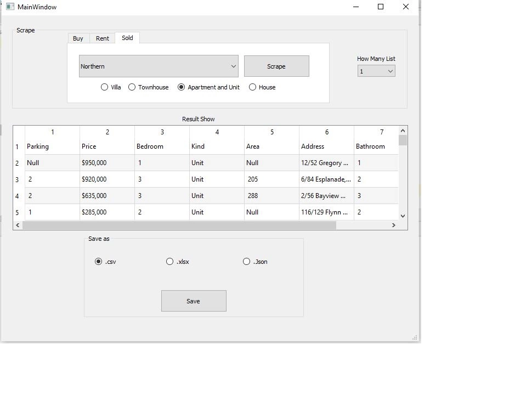
Task: Click the table scroll down arrow
Action: [403, 216]
